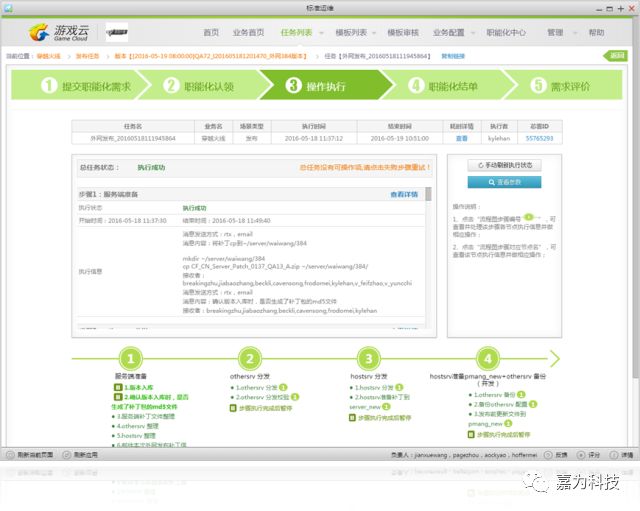Image resolution: width=640 pixels, height=511 pixels.
Task: Click badge next to pmang_new
Action: point(508,424)
